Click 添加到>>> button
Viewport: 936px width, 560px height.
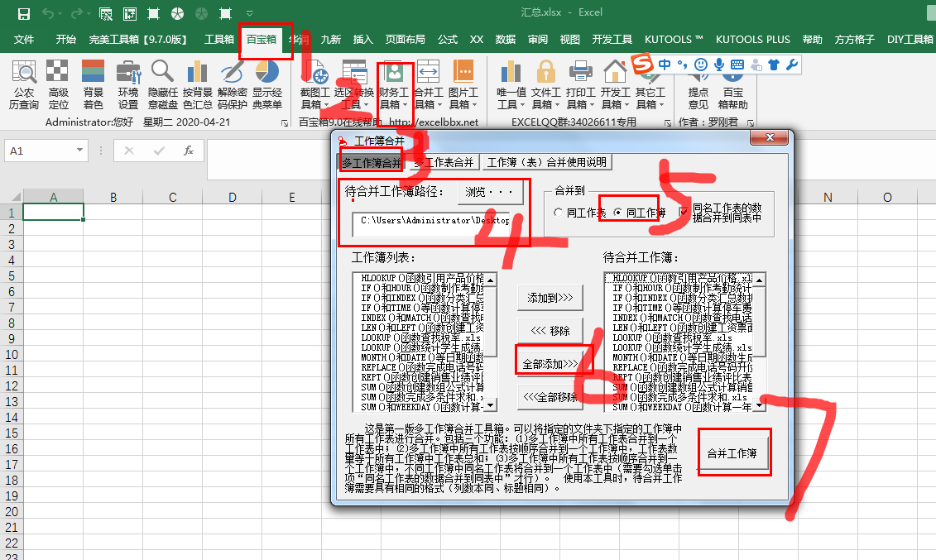(550, 298)
